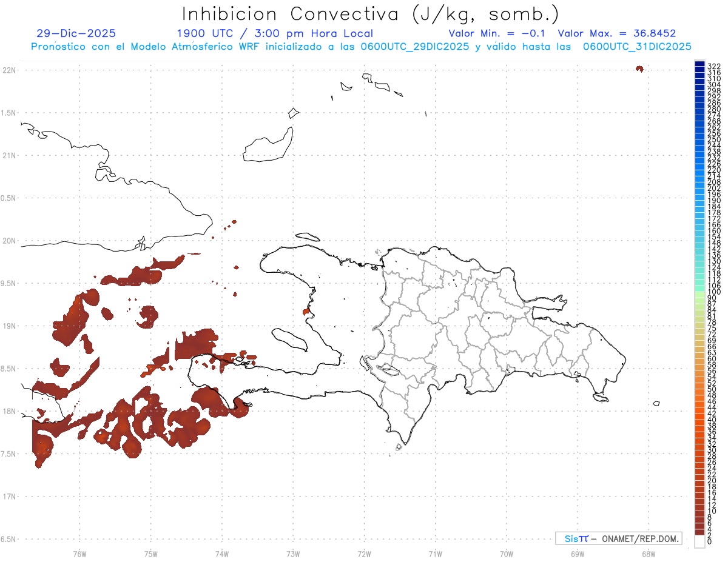Click the title 'Inhibicion Convectiva (J/kg, somb.)'
This screenshot has height=562, width=728.
click(x=371, y=14)
